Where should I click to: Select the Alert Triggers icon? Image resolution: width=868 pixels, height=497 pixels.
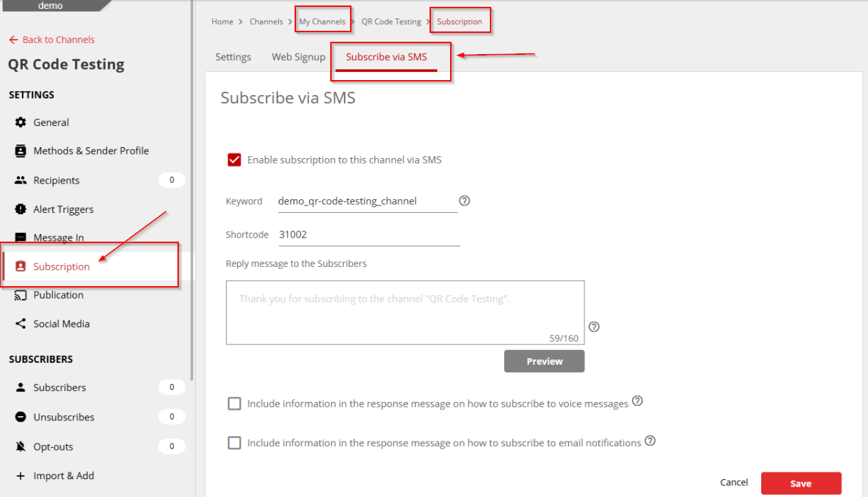tap(21, 209)
